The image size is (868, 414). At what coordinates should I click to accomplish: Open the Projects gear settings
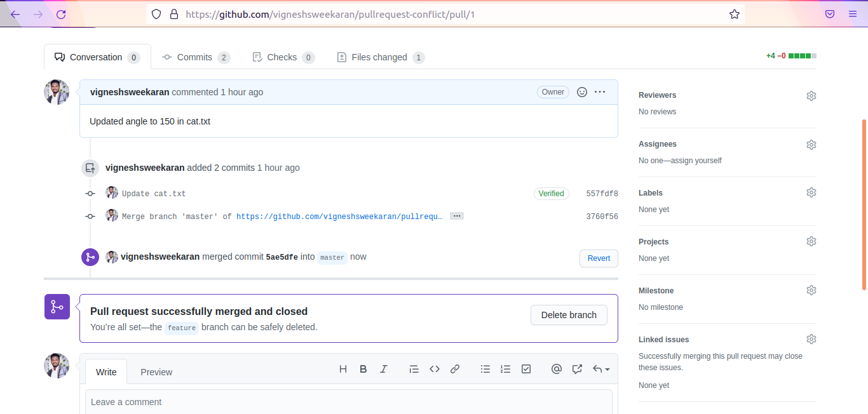coord(811,241)
